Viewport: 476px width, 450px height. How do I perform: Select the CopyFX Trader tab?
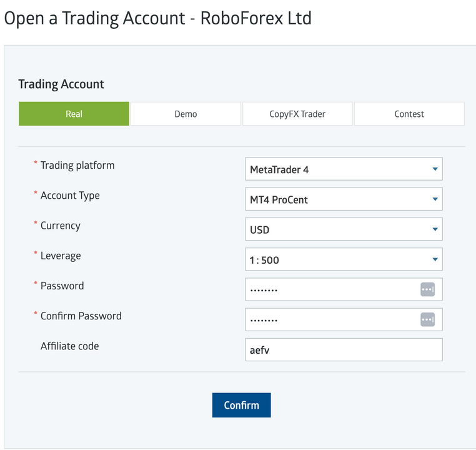pos(297,114)
